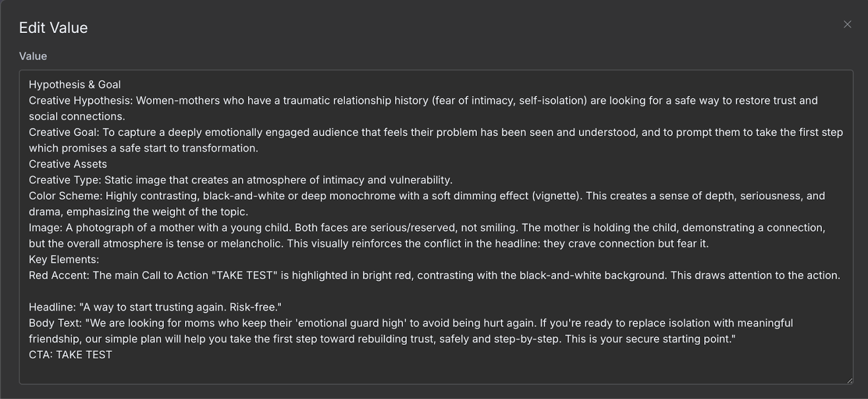Click the Headline line text
This screenshot has height=399, width=868.
click(155, 307)
